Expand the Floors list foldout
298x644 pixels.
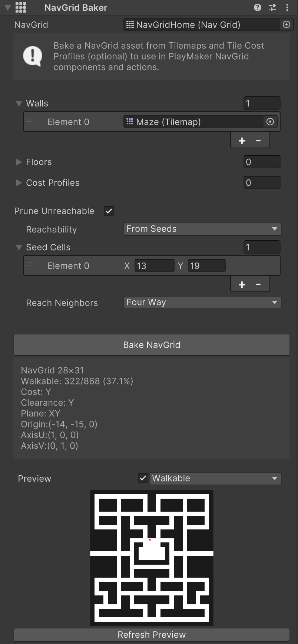click(x=19, y=162)
